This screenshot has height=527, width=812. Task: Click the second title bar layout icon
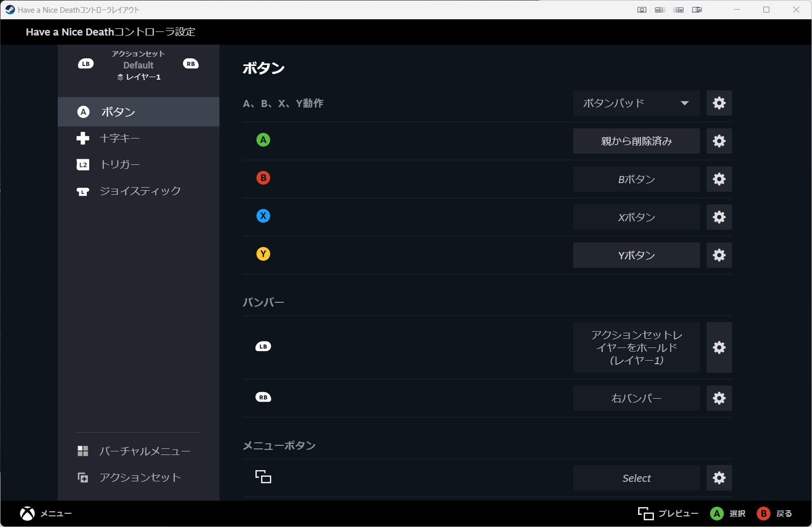[660, 10]
